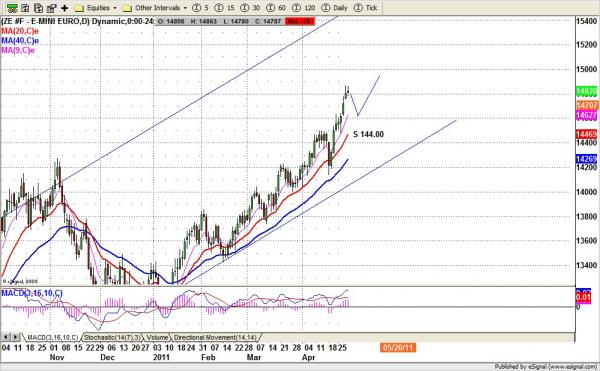Open the MACD(3,16,10,C) study tab
Viewport: 600px width, 371px height.
[x=52, y=337]
